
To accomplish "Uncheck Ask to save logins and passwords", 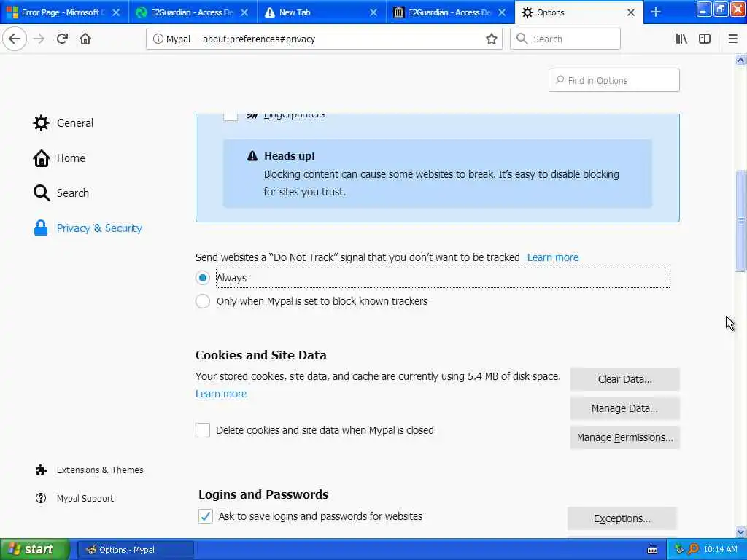I will point(205,516).
